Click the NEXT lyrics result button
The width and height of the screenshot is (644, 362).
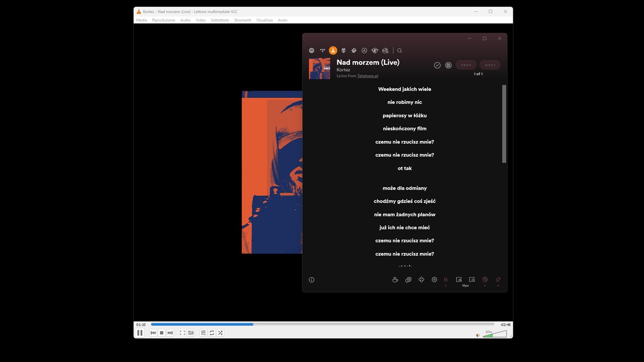click(489, 64)
